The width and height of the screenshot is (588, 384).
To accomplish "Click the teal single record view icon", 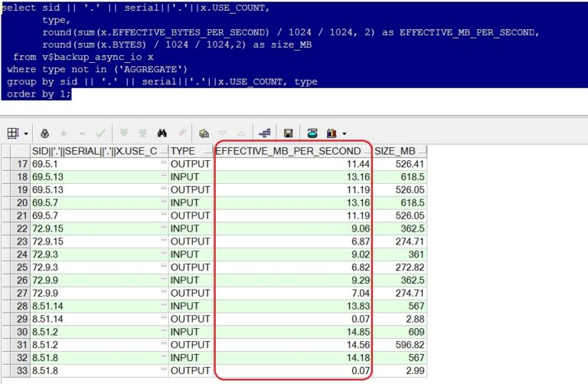I will click(312, 133).
